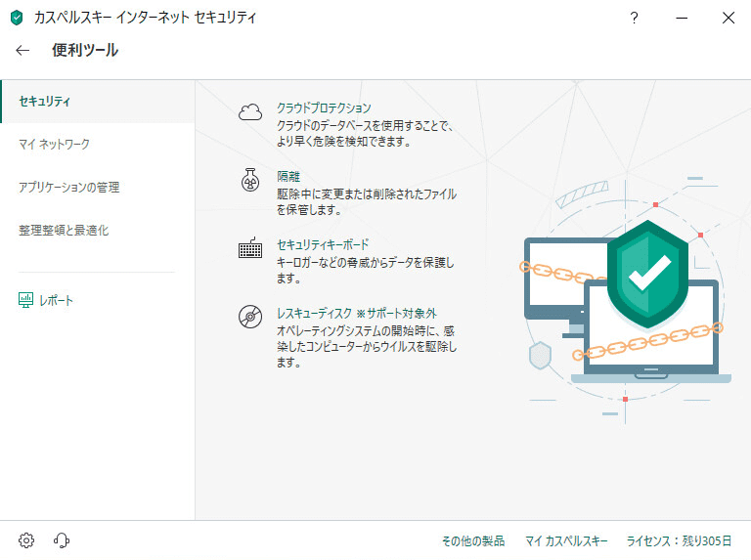751x560 pixels.
Task: Click the report monitor icon
Action: (25, 300)
